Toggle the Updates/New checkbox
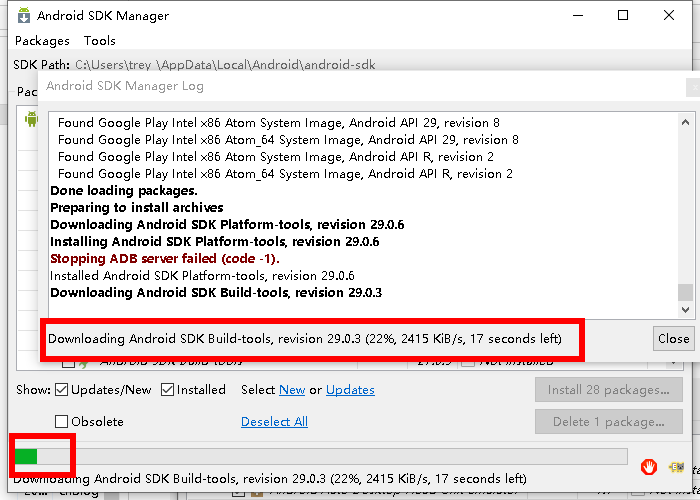 click(x=62, y=390)
